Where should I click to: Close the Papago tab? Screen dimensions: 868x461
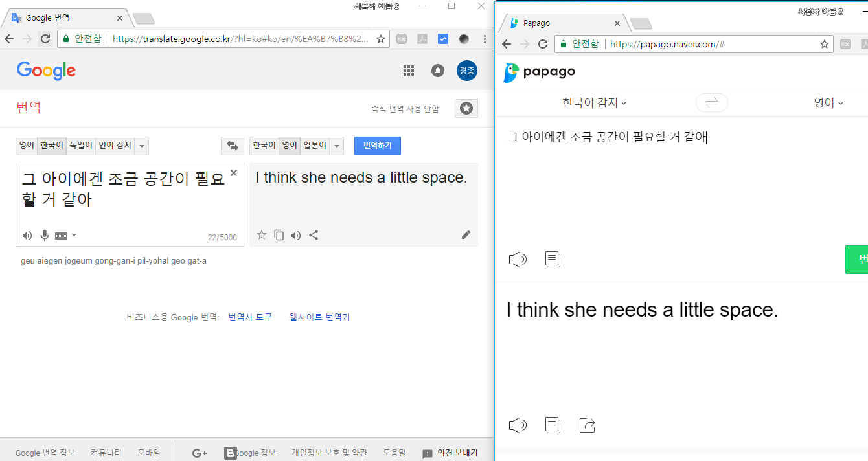[617, 23]
